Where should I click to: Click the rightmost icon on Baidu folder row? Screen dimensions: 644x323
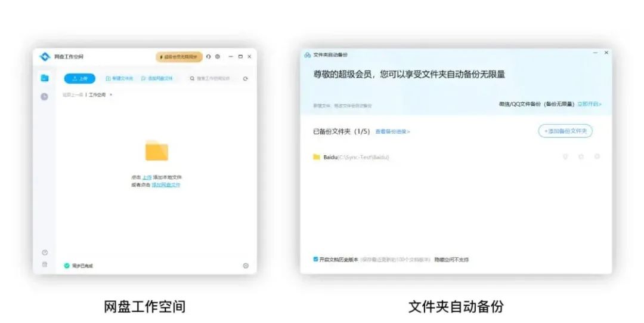click(x=597, y=157)
